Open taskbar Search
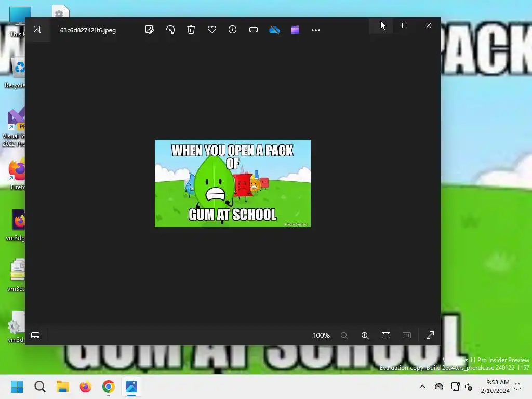Image resolution: width=532 pixels, height=399 pixels. (39, 387)
